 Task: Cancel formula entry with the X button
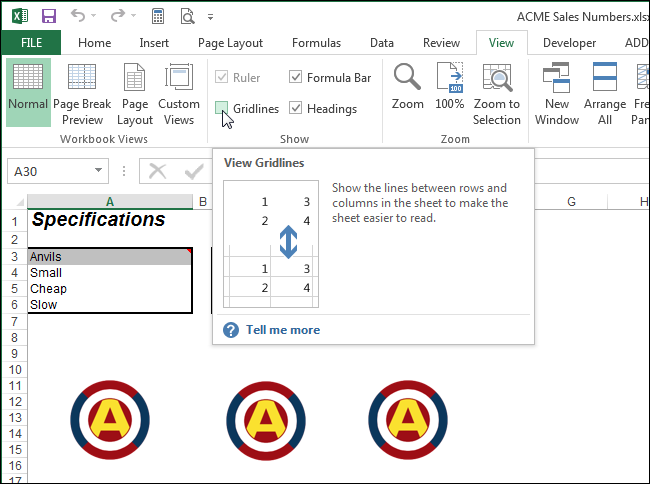click(158, 171)
